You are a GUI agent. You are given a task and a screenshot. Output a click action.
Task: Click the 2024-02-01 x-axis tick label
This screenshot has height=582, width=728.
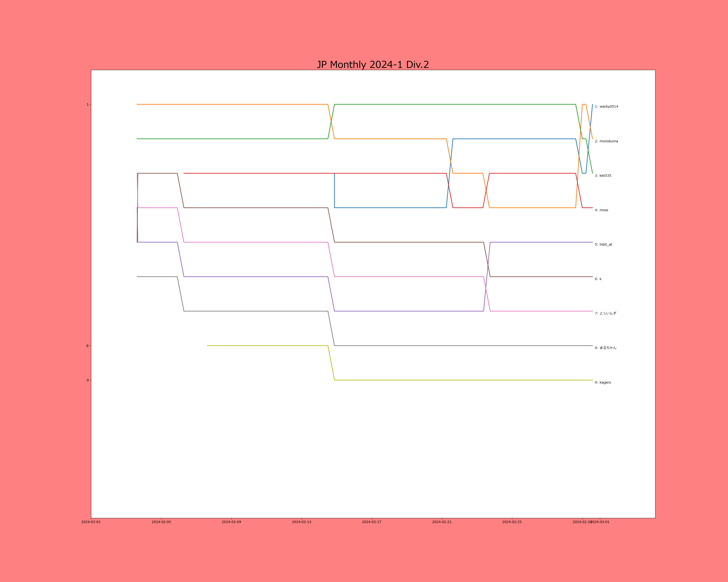(91, 522)
